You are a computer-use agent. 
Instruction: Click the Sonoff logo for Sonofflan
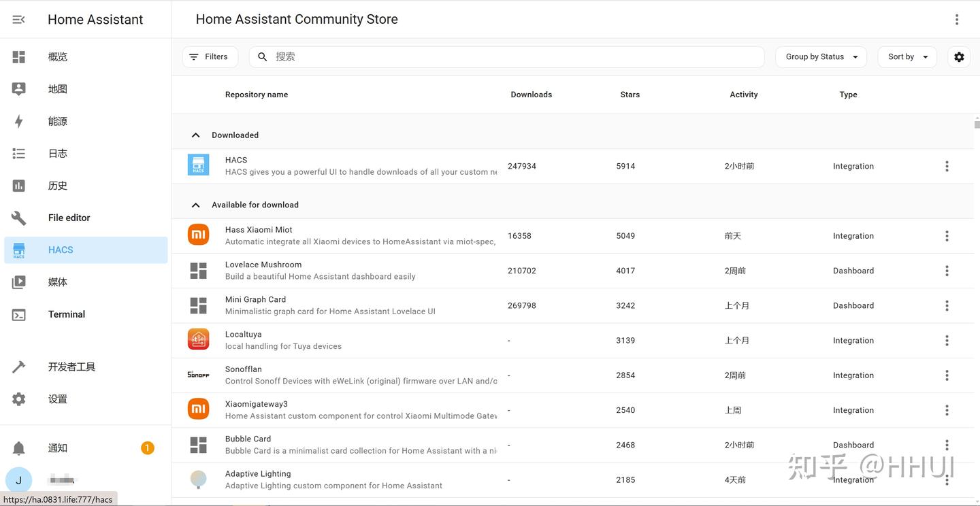pyautogui.click(x=198, y=375)
